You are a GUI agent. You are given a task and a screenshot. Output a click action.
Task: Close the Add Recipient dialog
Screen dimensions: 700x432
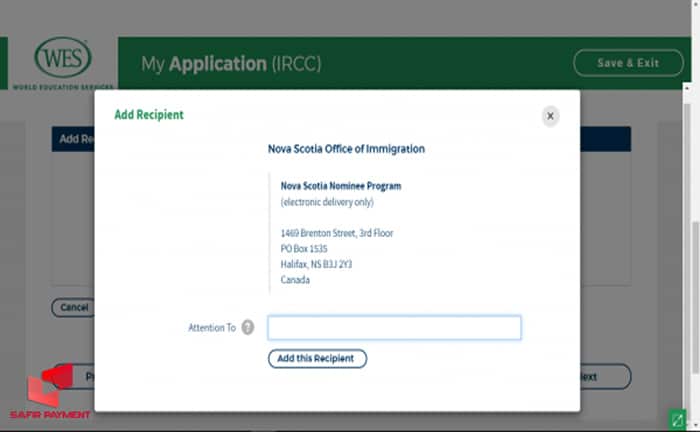click(550, 116)
